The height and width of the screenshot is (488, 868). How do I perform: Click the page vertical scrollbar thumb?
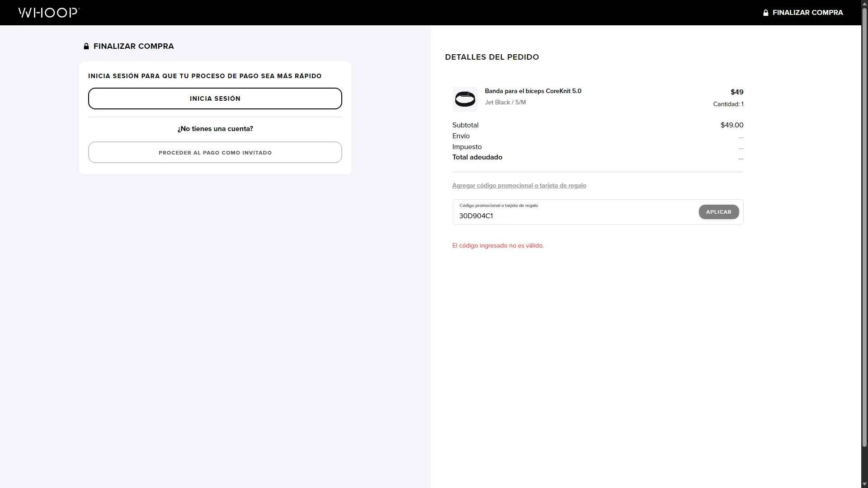click(864, 228)
